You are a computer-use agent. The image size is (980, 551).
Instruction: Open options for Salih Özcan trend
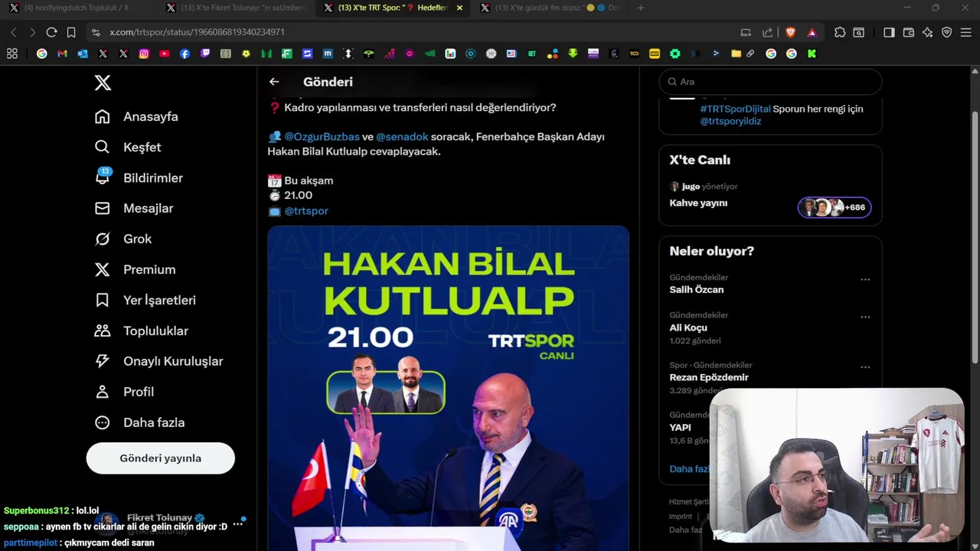(x=865, y=279)
